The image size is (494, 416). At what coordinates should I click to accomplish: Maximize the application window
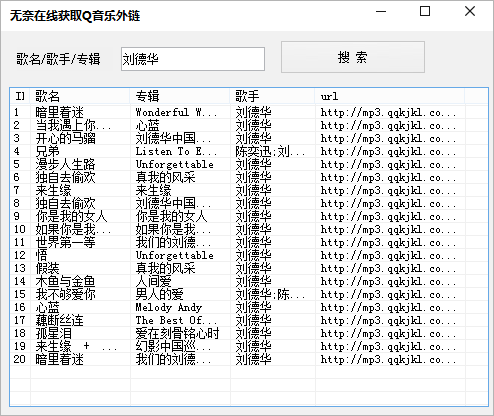pos(425,12)
